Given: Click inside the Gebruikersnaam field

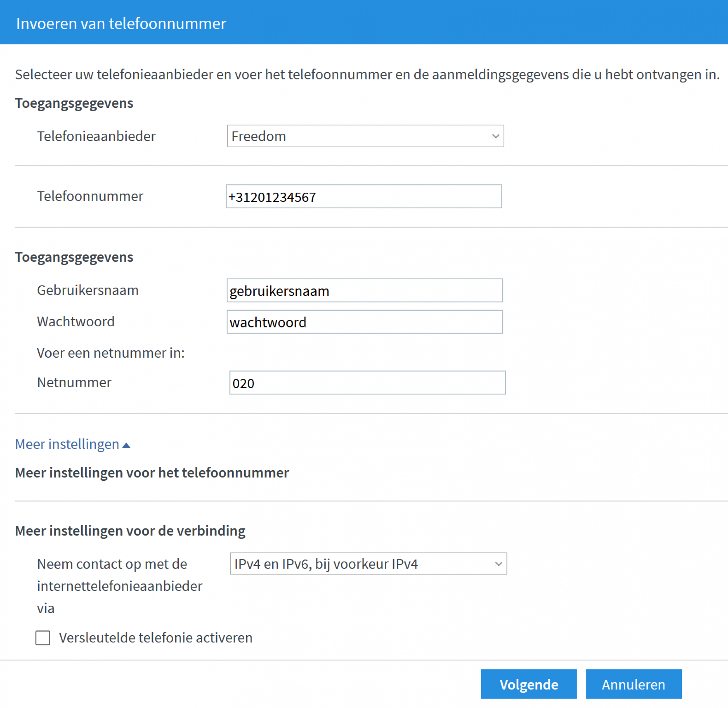Looking at the screenshot, I should (365, 290).
